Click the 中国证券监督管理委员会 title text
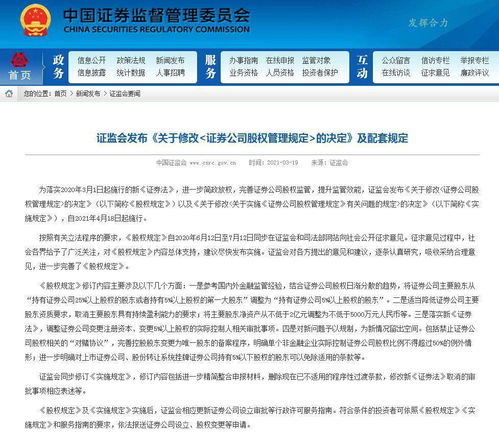The image size is (499, 443). pos(156,15)
